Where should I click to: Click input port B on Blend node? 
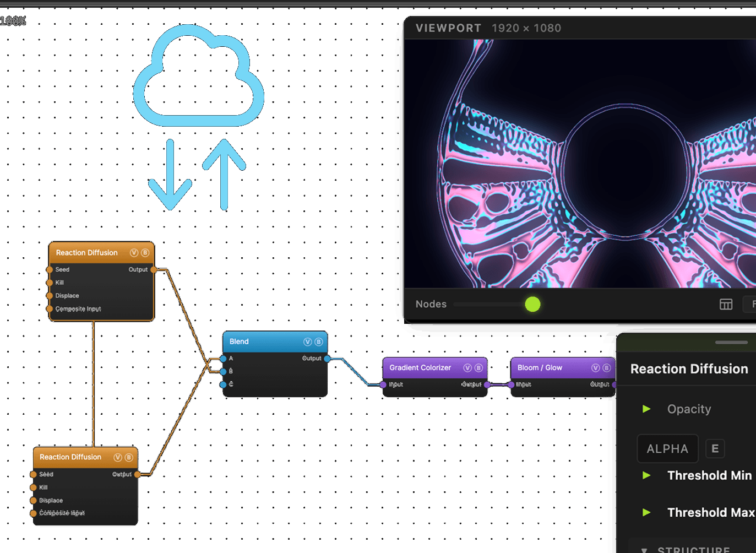pos(223,371)
